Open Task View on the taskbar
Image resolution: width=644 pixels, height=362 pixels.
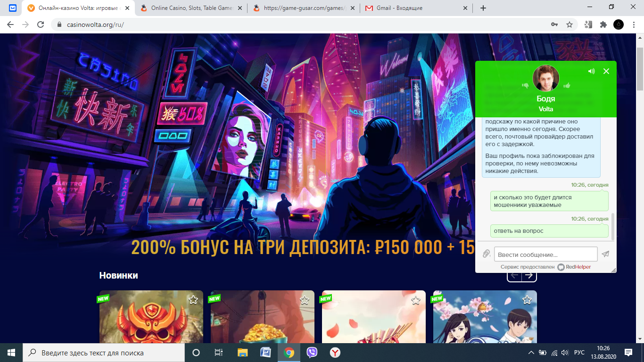pyautogui.click(x=219, y=353)
